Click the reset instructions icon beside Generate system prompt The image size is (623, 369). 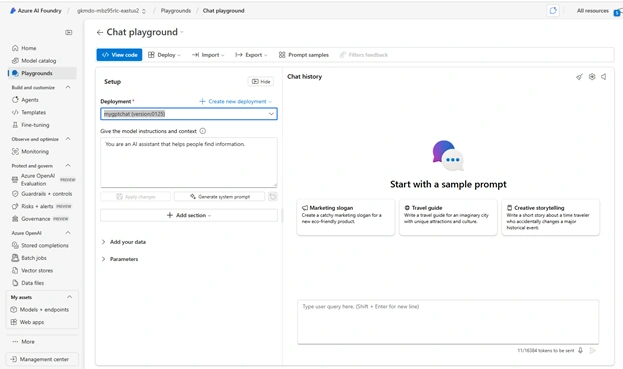point(273,197)
